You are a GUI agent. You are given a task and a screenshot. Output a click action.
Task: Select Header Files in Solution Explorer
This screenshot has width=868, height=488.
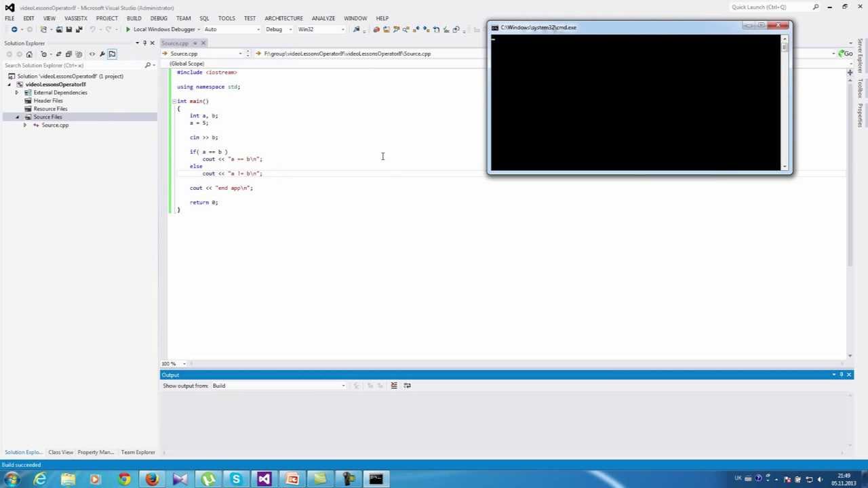48,100
